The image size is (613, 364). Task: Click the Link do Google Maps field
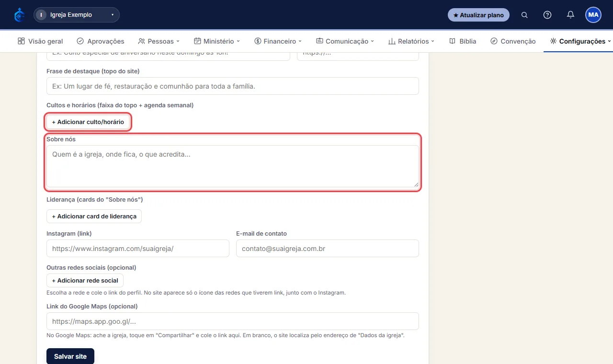[233, 321]
